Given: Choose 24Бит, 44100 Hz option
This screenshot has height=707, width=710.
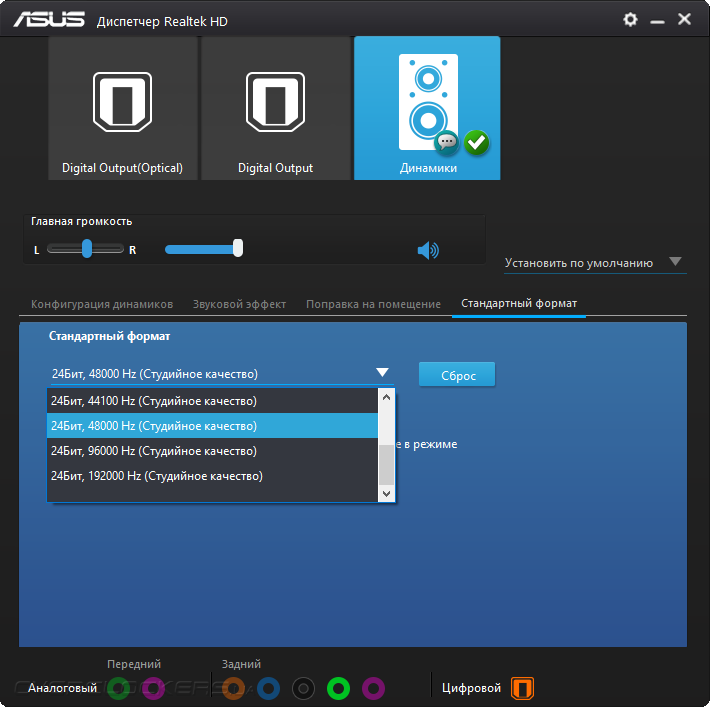Looking at the screenshot, I should pos(212,401).
